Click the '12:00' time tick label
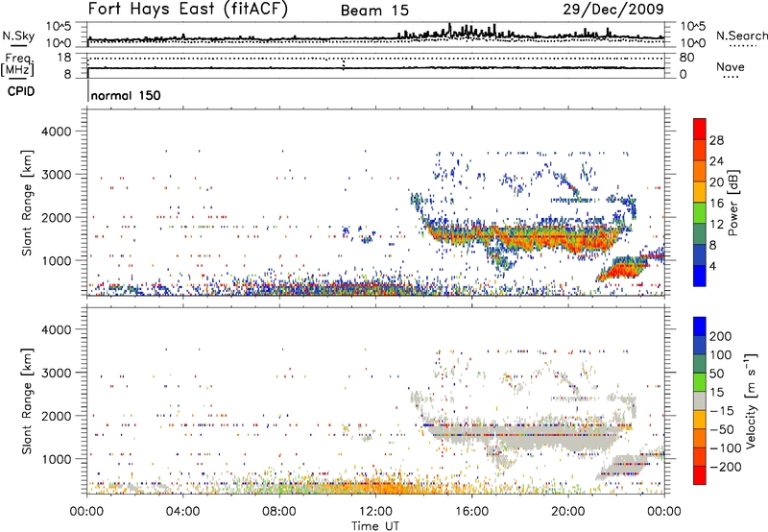This screenshot has width=768, height=532. (375, 512)
